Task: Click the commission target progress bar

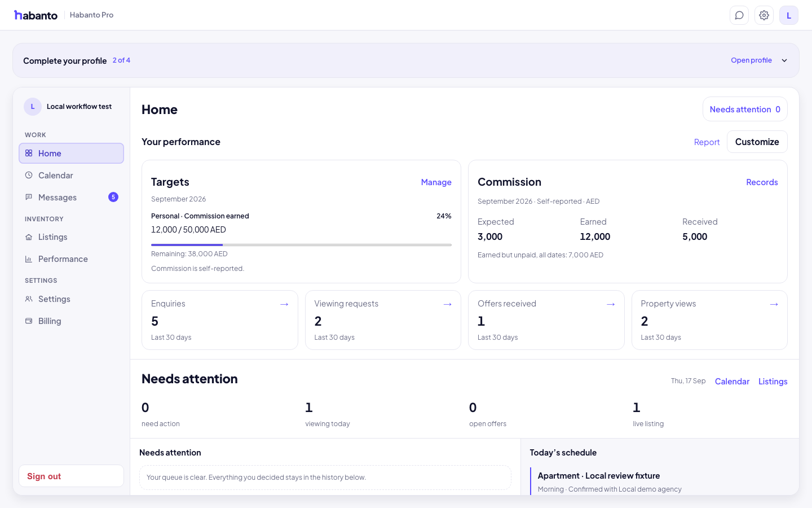Action: 301,245
